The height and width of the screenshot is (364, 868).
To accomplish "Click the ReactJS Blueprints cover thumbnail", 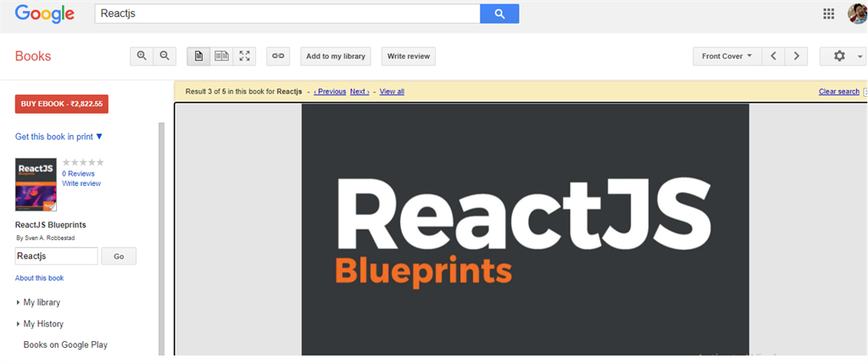I will point(36,184).
